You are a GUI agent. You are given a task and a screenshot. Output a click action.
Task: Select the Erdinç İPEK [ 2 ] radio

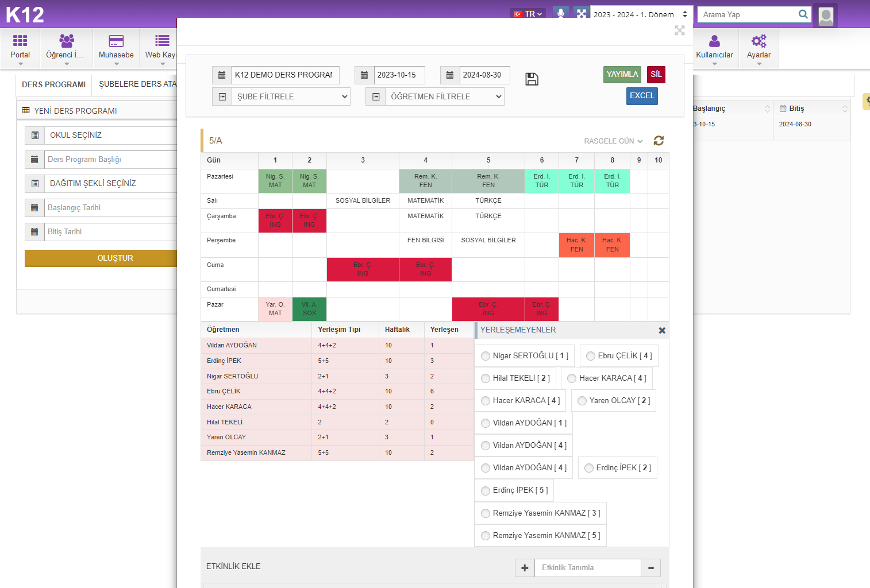point(589,468)
